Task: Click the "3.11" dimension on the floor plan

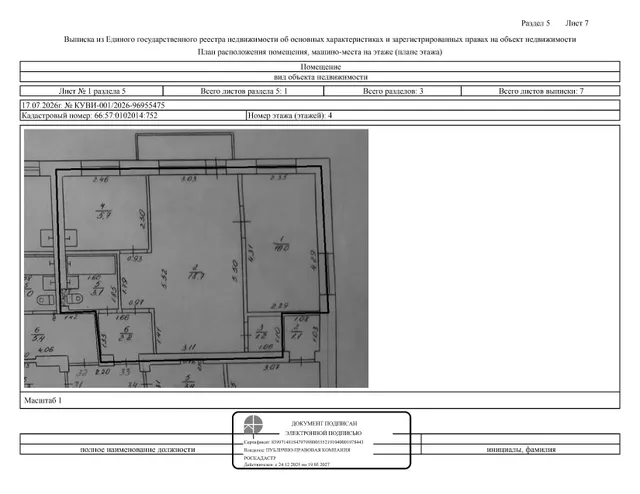Action: tap(189, 347)
